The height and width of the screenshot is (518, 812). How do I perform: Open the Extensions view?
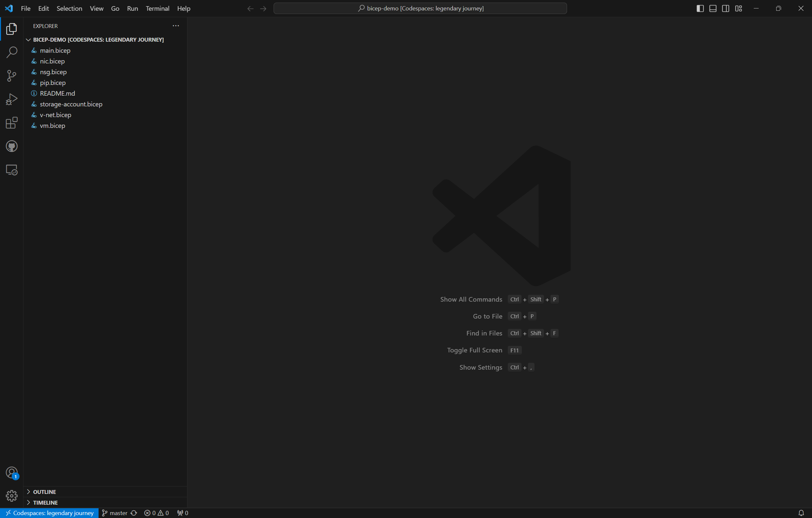click(11, 123)
